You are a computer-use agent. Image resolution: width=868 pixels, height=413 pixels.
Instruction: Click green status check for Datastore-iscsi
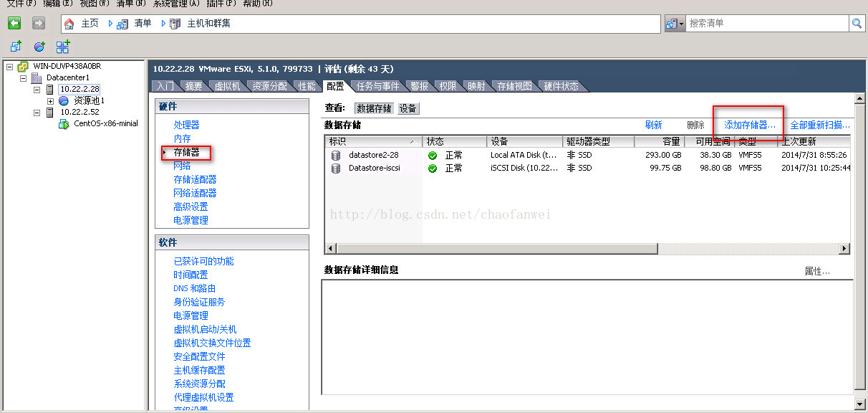coord(433,168)
